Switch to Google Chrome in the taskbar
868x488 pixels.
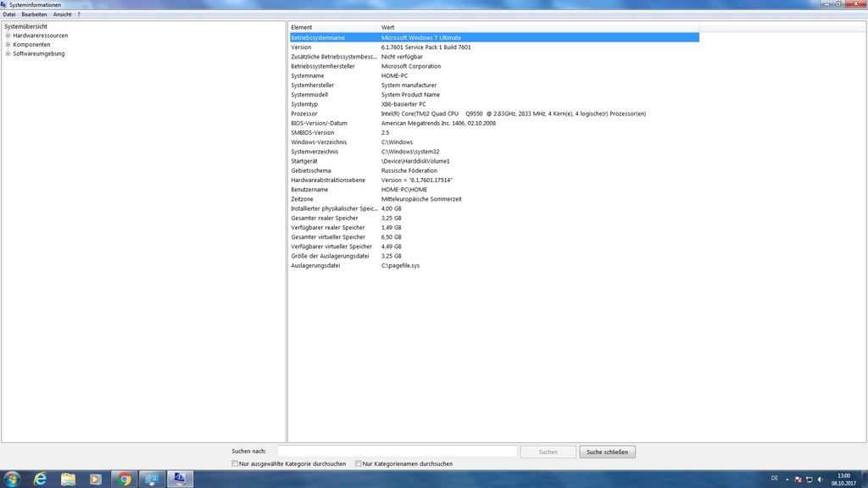pyautogui.click(x=124, y=479)
